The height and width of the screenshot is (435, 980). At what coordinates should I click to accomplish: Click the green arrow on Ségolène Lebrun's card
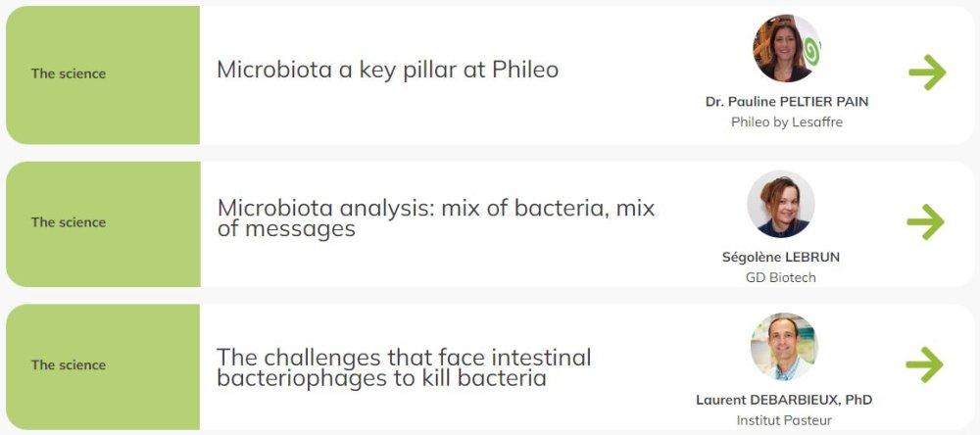[925, 221]
